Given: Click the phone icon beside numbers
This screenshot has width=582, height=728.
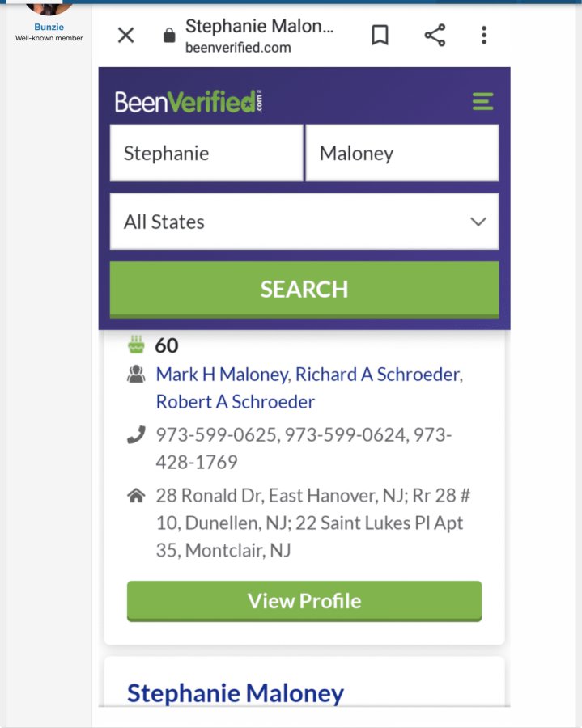Looking at the screenshot, I should point(136,435).
